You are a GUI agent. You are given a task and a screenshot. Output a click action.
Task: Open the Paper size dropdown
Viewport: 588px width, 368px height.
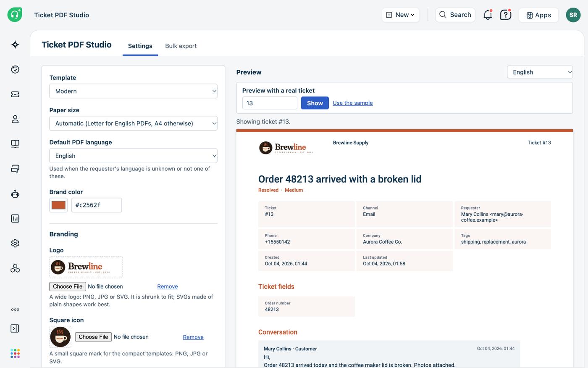133,123
